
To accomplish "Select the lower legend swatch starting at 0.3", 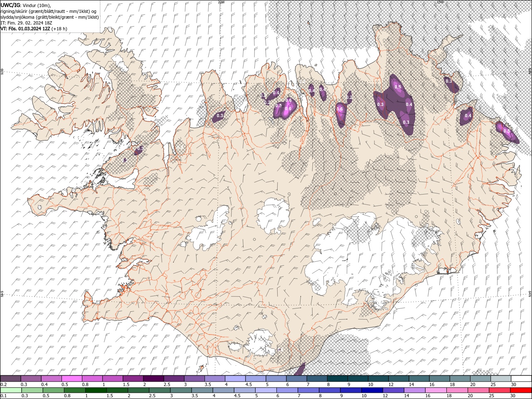I will point(32,390).
